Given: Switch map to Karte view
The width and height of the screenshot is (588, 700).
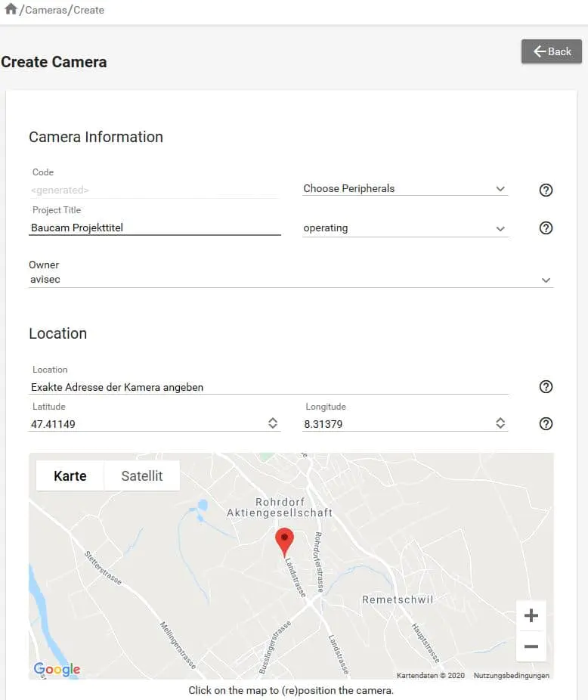Looking at the screenshot, I should point(70,476).
